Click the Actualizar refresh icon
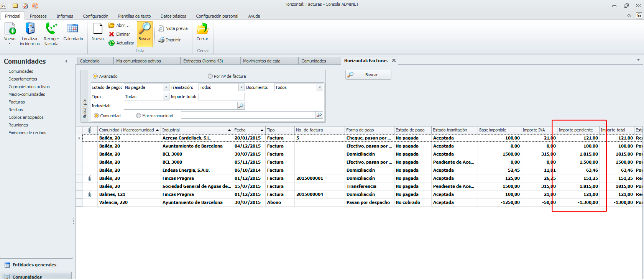The width and height of the screenshot is (644, 279). pyautogui.click(x=112, y=43)
